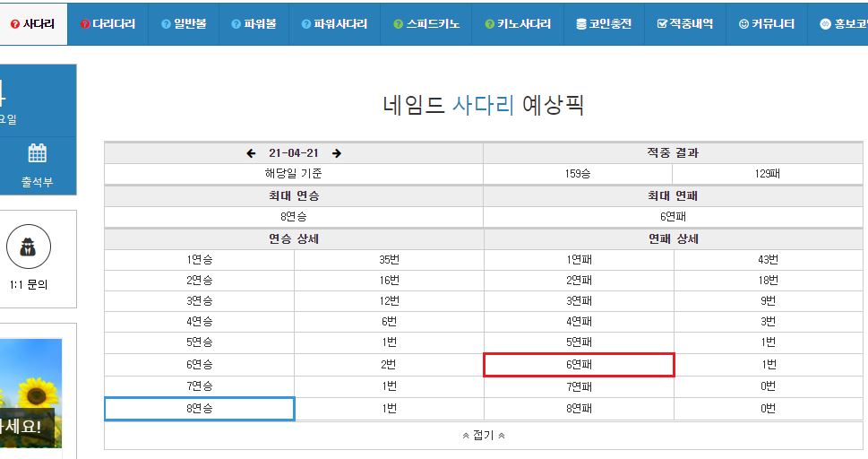Click the 43번 count cell
The width and height of the screenshot is (868, 459).
[x=769, y=259]
